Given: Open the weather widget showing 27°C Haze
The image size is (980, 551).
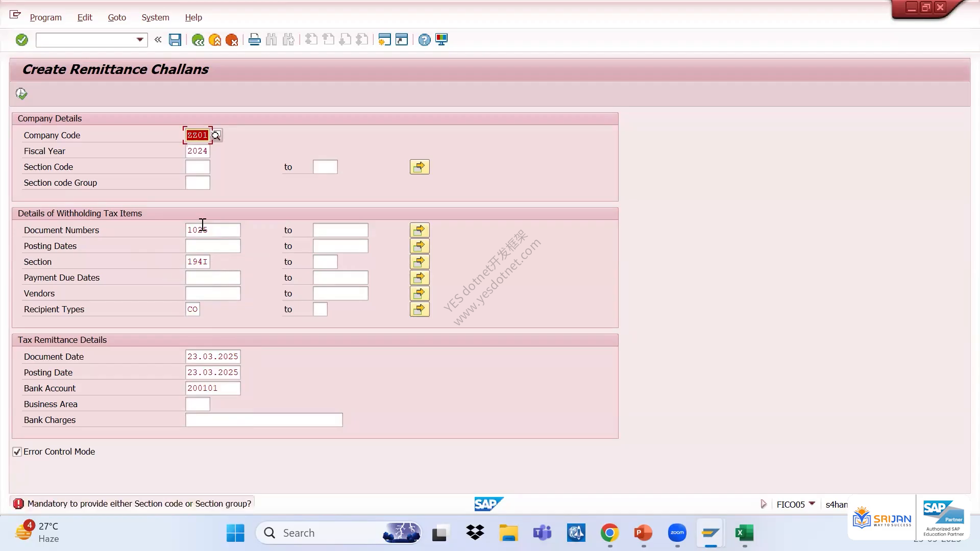Looking at the screenshot, I should (38, 532).
